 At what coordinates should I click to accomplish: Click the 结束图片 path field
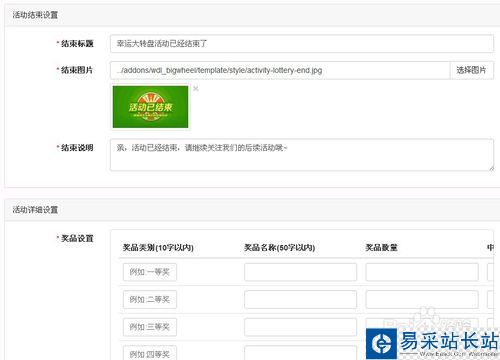[x=280, y=70]
